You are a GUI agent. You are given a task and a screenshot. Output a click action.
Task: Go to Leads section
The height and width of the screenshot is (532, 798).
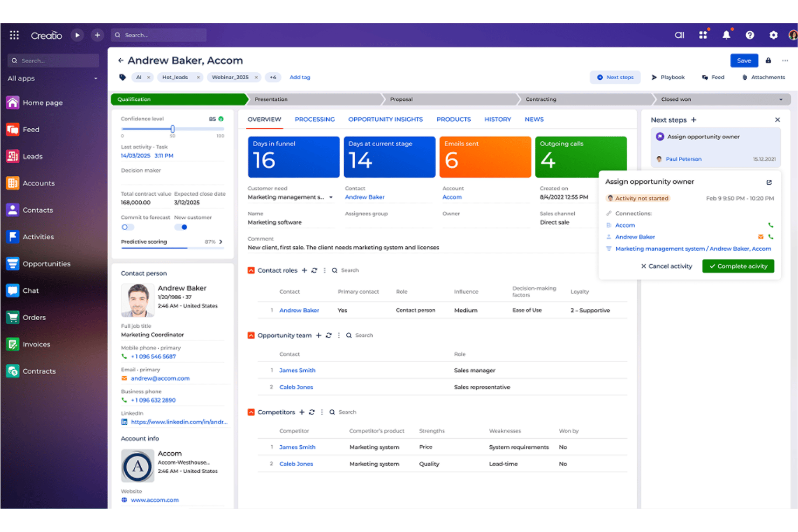point(25,156)
